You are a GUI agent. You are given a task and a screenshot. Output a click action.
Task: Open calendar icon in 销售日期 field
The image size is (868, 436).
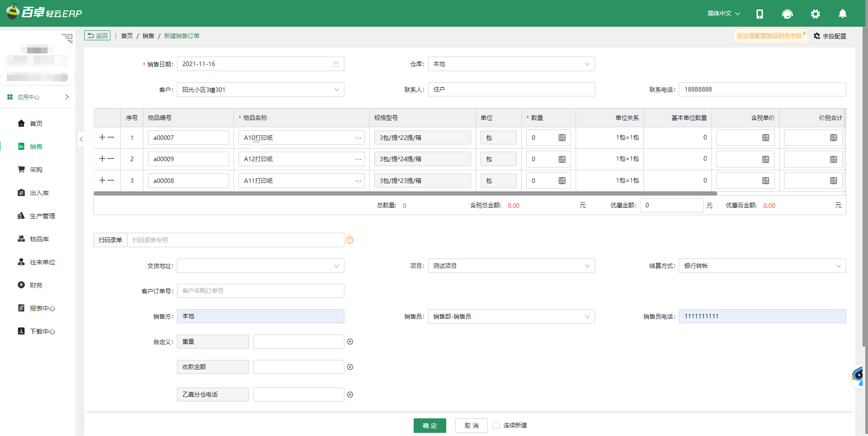coord(336,64)
